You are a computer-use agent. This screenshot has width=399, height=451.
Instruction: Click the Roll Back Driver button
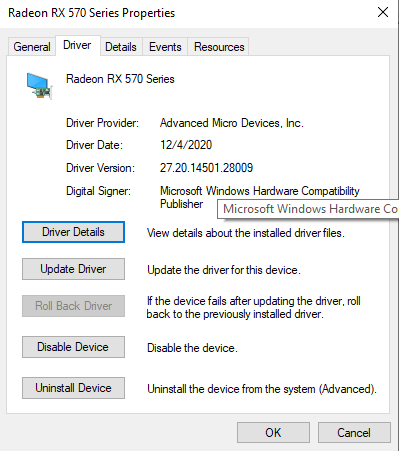click(x=73, y=306)
